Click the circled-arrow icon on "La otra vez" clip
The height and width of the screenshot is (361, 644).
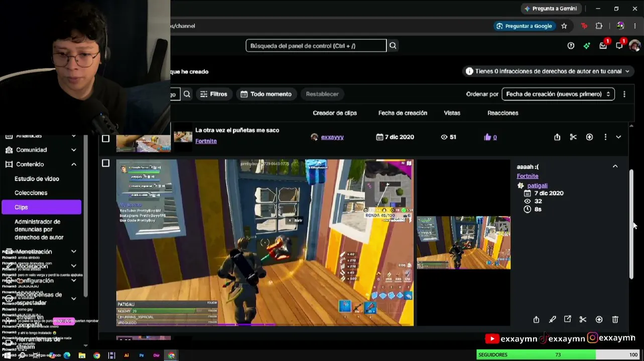(x=589, y=137)
